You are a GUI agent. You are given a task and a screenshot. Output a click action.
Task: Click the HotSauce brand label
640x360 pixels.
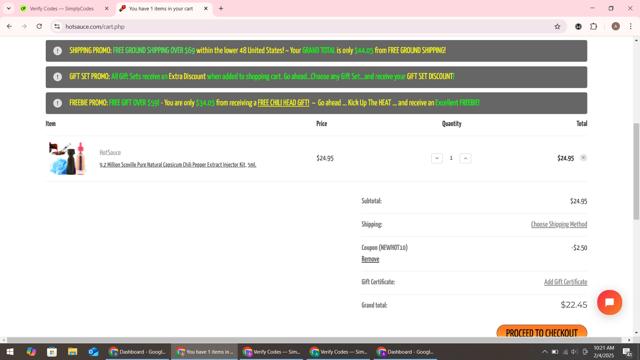(110, 153)
